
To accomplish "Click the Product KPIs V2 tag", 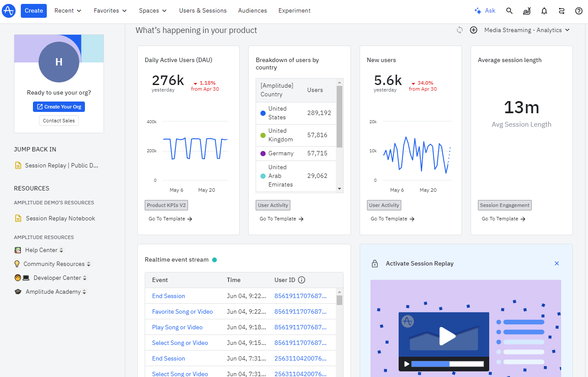I will tap(166, 205).
